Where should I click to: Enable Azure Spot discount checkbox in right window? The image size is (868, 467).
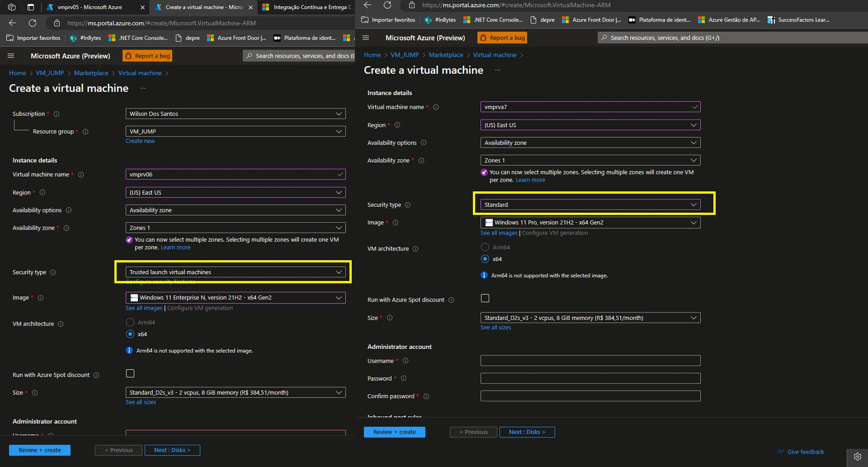point(485,298)
